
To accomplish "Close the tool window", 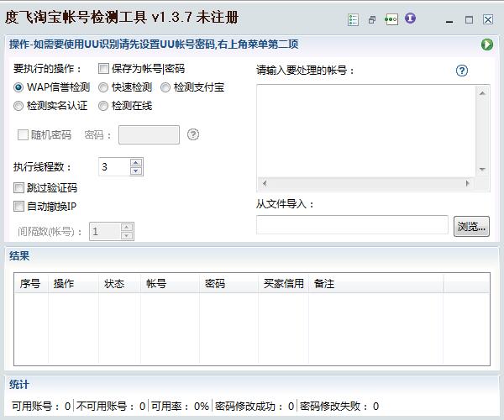I will point(488,19).
